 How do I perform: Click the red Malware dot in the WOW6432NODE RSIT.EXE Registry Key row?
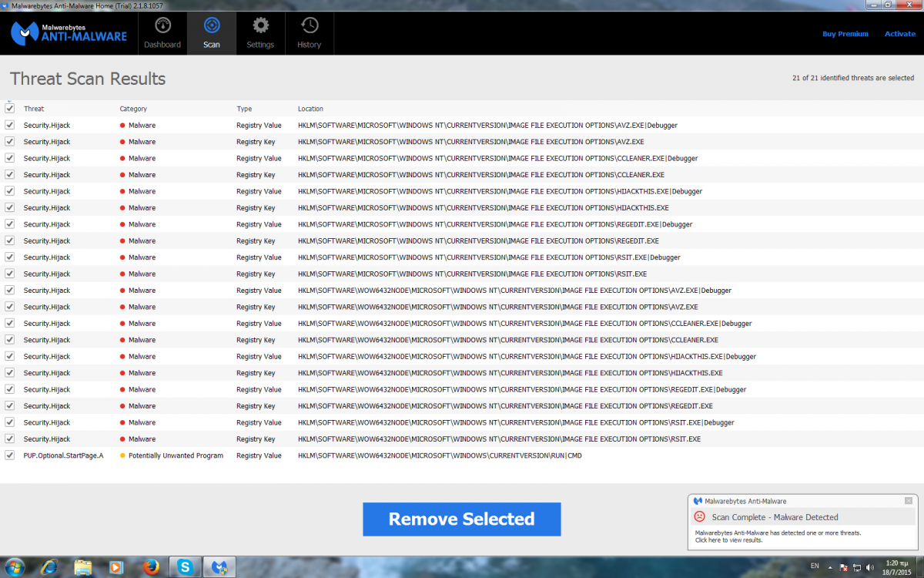tap(122, 439)
